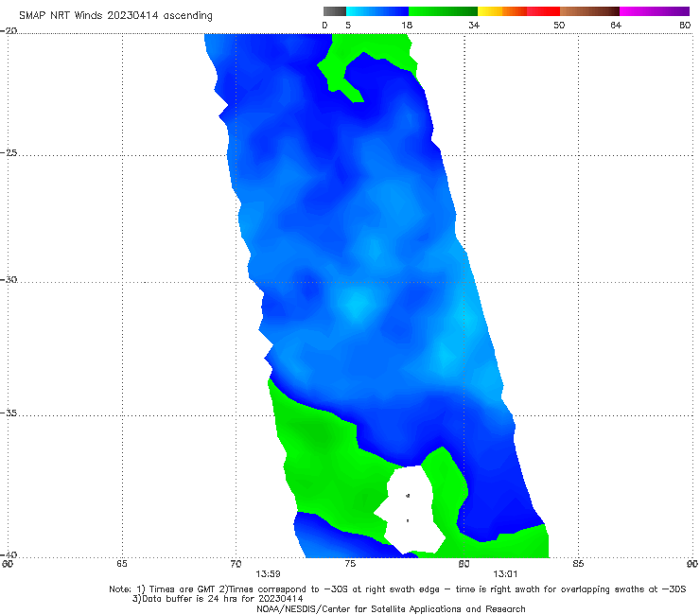Select the yellow-red 34-50 color bar segment

tap(518, 11)
